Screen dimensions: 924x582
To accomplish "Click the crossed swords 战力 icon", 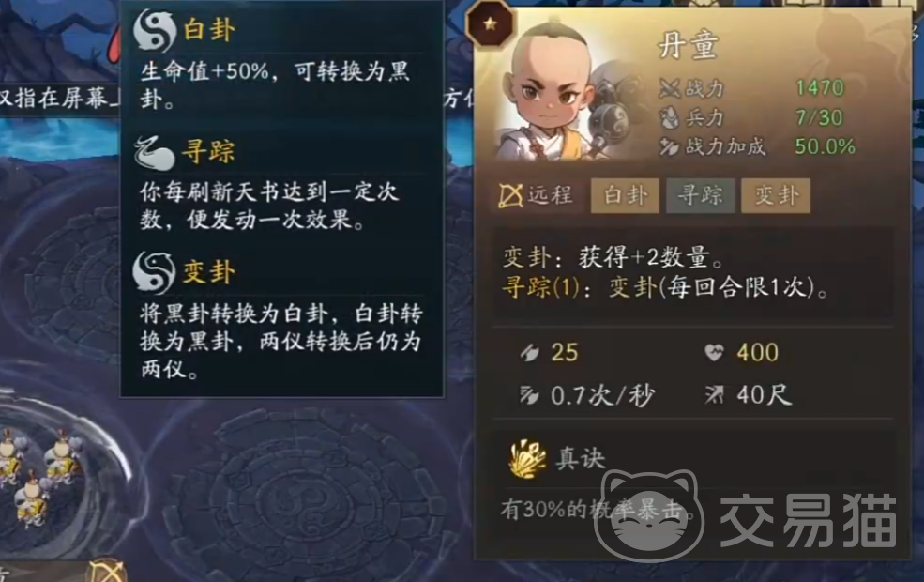I will (x=670, y=89).
